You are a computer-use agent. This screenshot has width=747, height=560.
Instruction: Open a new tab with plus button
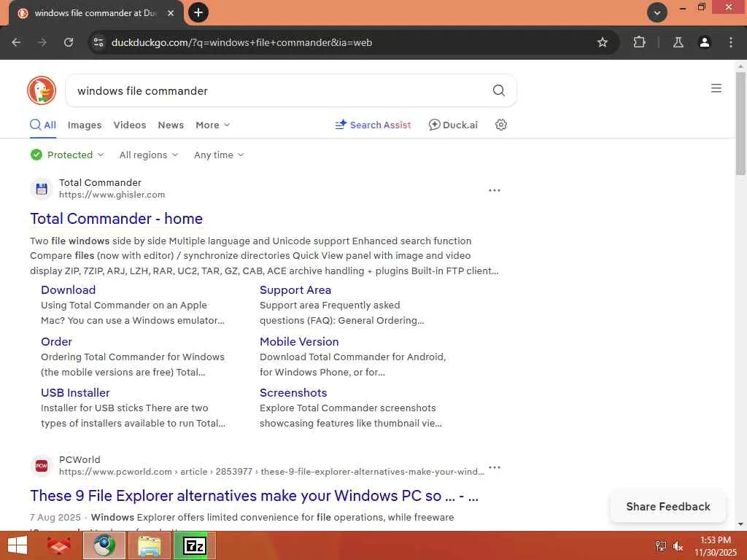198,12
